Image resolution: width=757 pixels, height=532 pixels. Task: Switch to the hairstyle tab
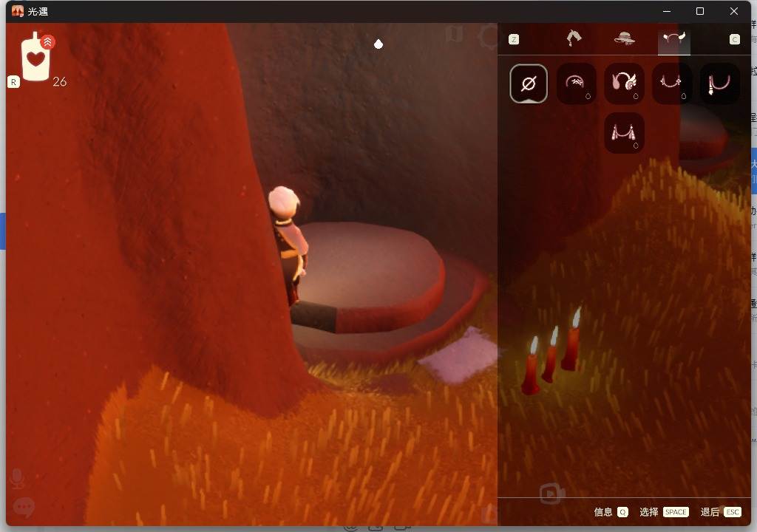click(574, 38)
